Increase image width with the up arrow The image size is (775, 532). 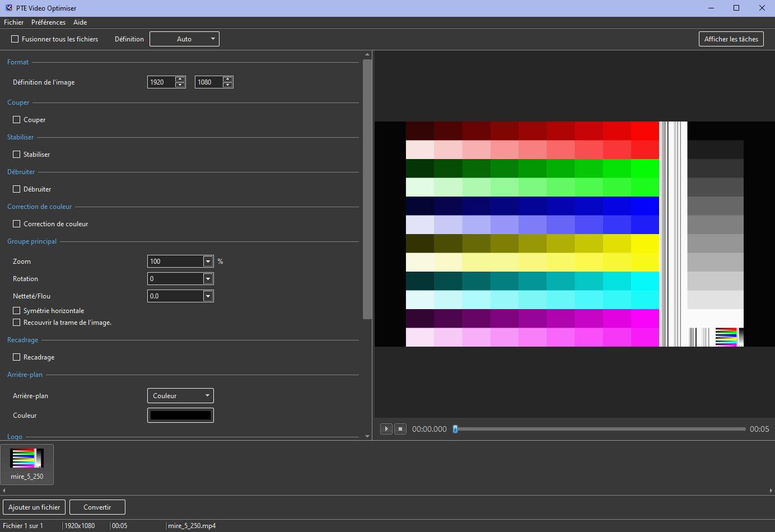(180, 79)
